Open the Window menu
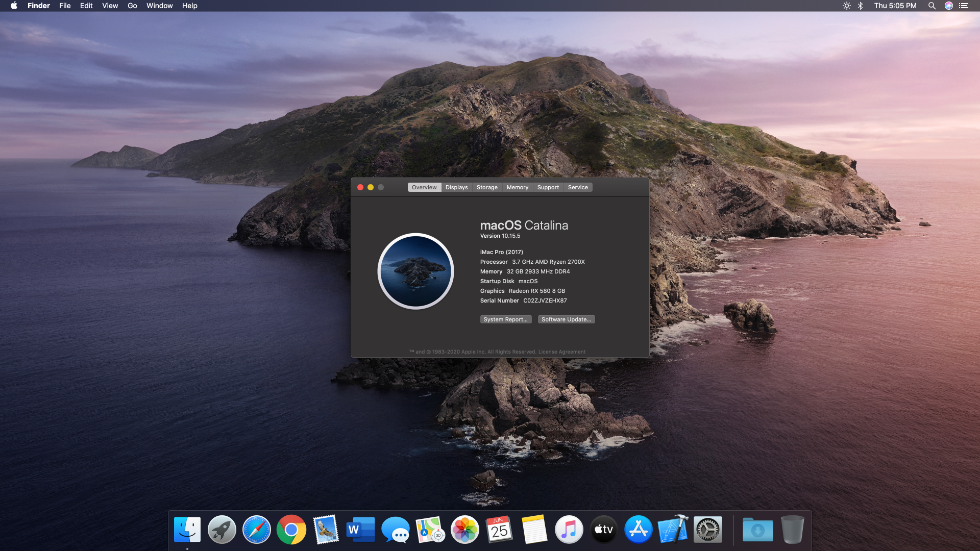980x551 pixels. (159, 6)
